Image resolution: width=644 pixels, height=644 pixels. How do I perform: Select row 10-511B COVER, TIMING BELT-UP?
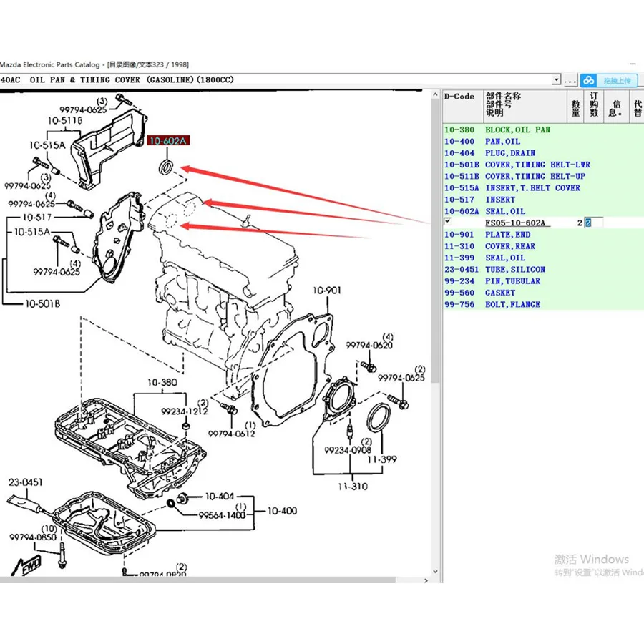tap(543, 176)
